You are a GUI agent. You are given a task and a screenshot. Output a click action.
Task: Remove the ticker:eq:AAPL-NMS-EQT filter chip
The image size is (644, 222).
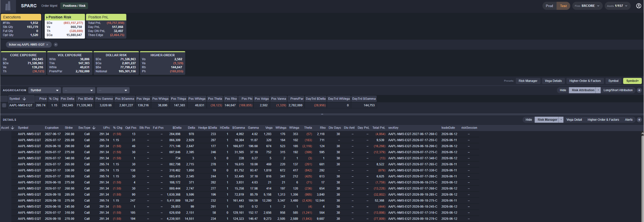[47, 45]
